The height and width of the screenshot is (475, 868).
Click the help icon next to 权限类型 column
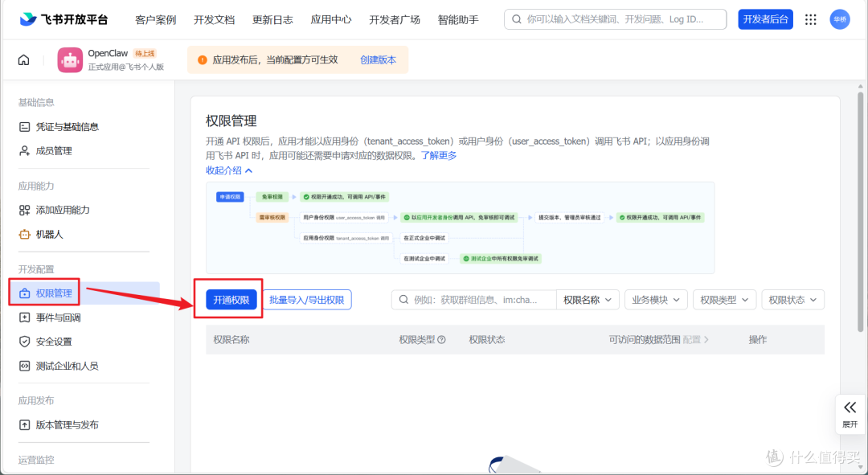441,340
